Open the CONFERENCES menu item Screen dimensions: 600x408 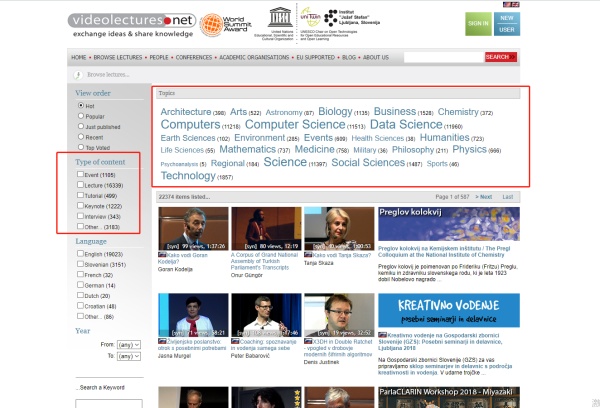point(196,57)
